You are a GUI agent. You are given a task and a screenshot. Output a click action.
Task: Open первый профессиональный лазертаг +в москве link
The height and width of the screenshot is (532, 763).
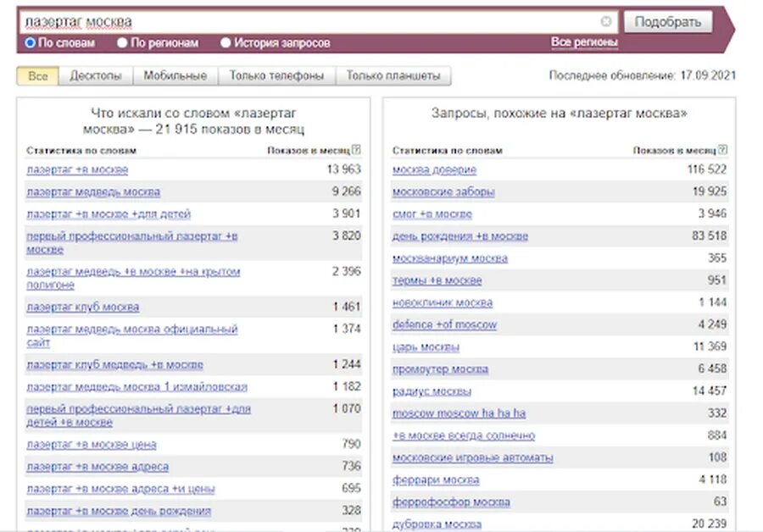tap(132, 242)
